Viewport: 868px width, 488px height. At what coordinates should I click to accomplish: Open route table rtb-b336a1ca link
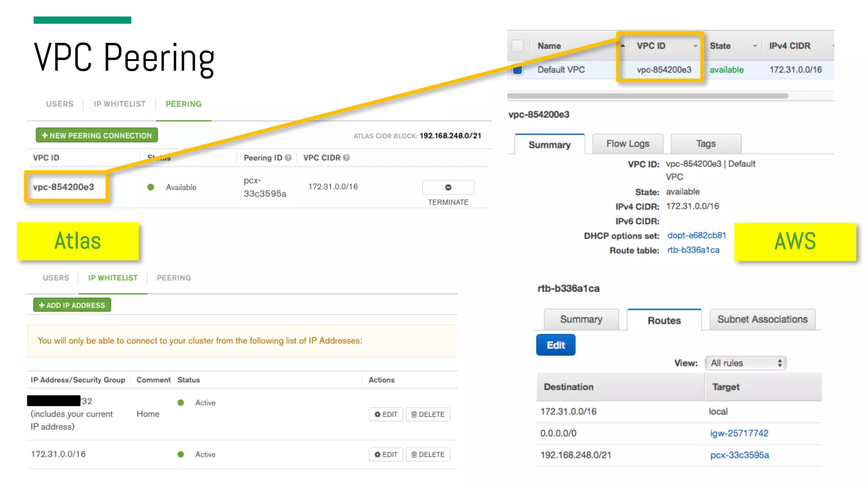pos(693,250)
